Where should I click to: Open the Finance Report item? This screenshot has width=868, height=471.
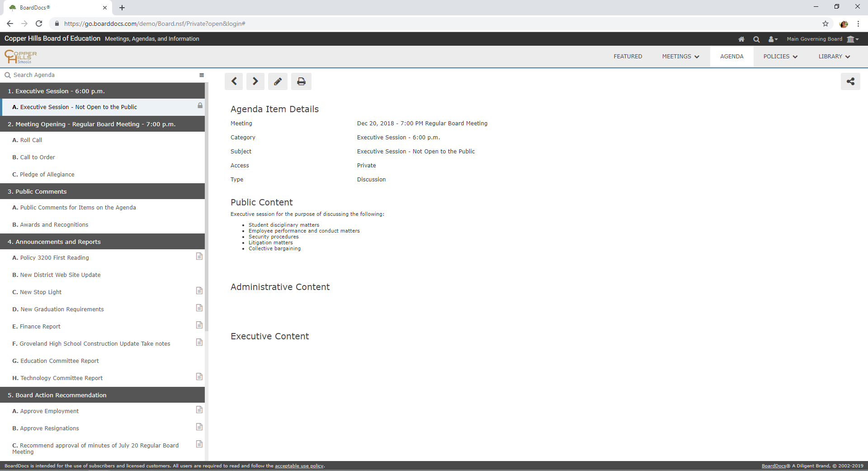(102, 327)
